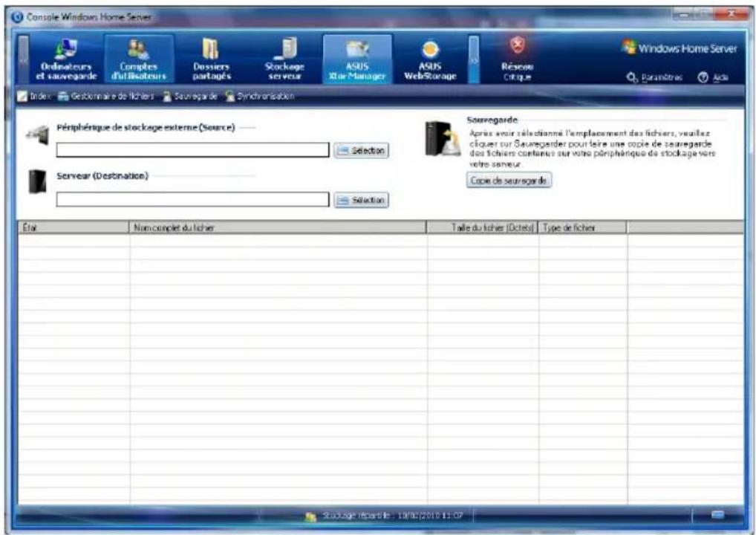Open Ordinateurs et sauvegarde tab

coord(66,59)
